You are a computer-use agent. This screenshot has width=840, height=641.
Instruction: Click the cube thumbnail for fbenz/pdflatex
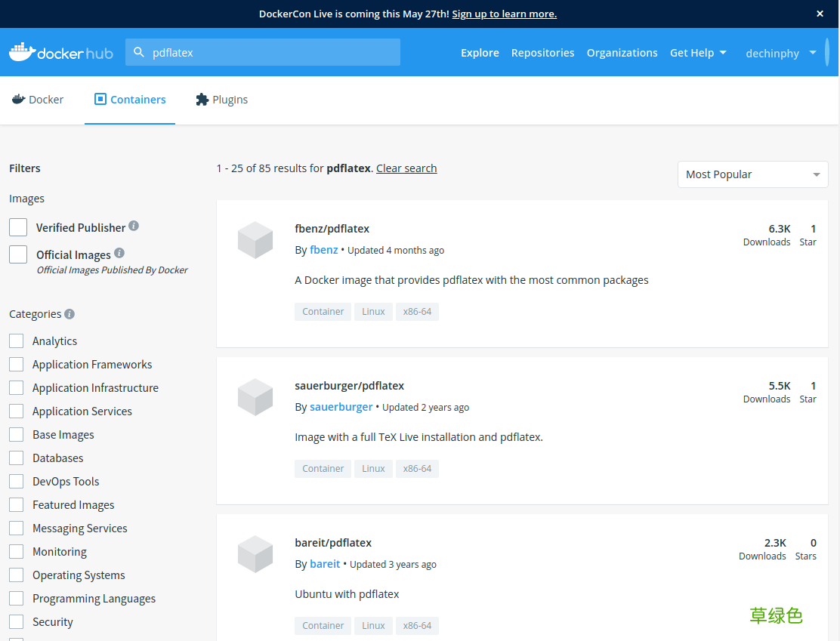(x=255, y=240)
